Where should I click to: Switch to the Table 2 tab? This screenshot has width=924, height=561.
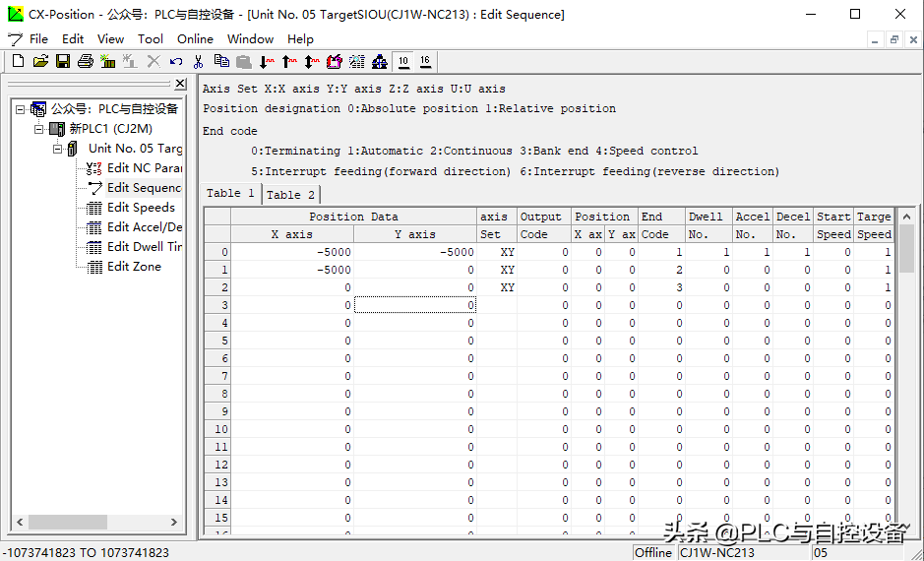pyautogui.click(x=290, y=194)
